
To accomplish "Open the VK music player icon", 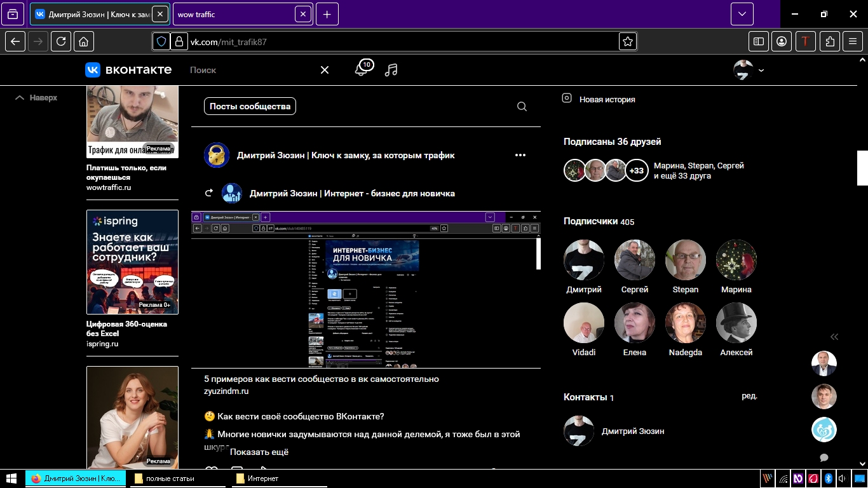I will coord(391,70).
